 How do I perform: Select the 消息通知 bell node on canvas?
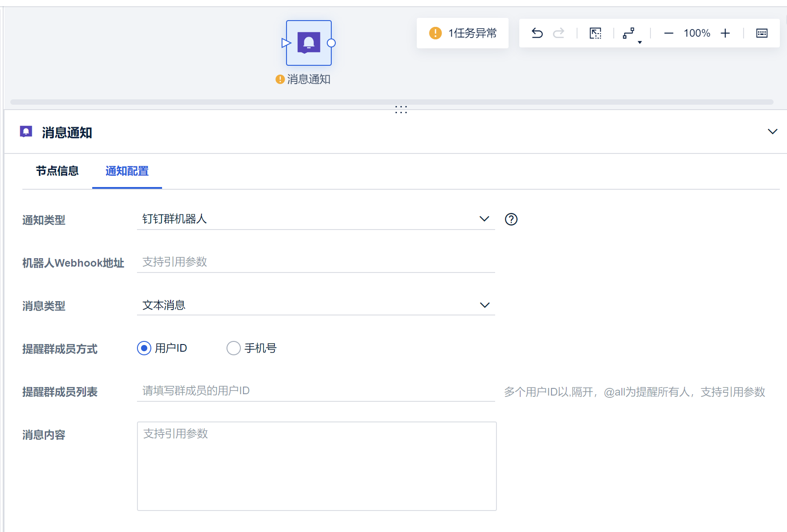[x=309, y=43]
